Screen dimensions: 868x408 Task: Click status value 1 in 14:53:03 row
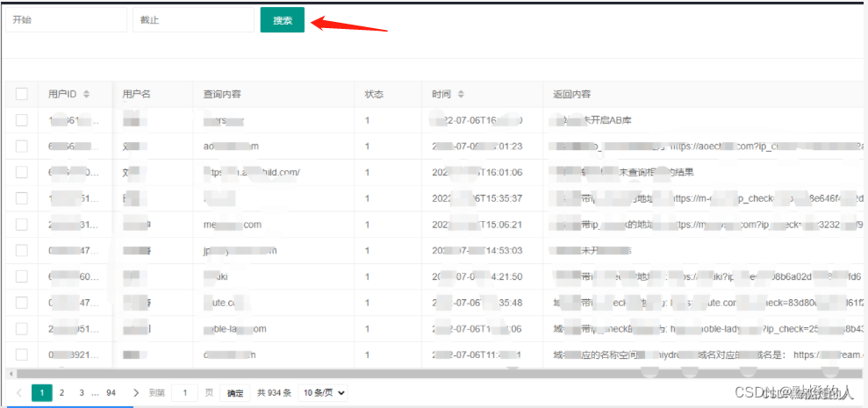tap(368, 250)
